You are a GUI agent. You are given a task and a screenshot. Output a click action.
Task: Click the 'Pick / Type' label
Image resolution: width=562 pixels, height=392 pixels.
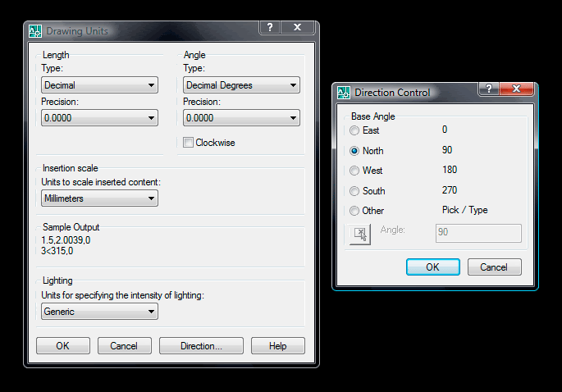[465, 210]
